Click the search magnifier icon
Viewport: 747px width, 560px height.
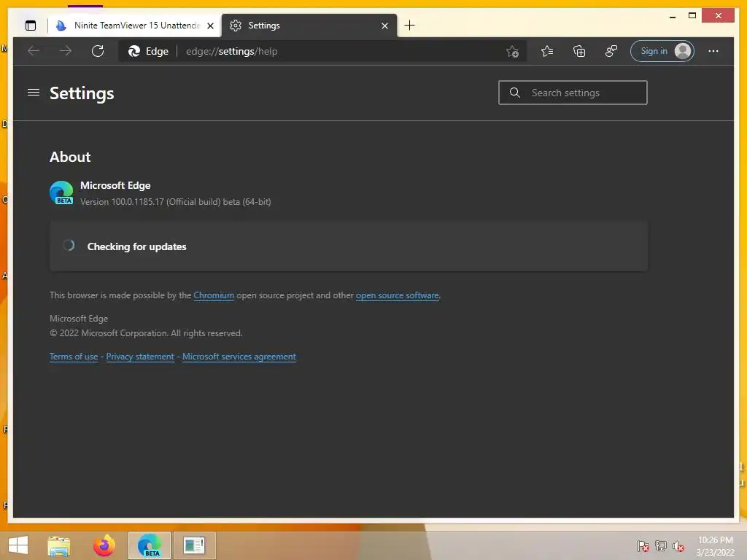514,93
